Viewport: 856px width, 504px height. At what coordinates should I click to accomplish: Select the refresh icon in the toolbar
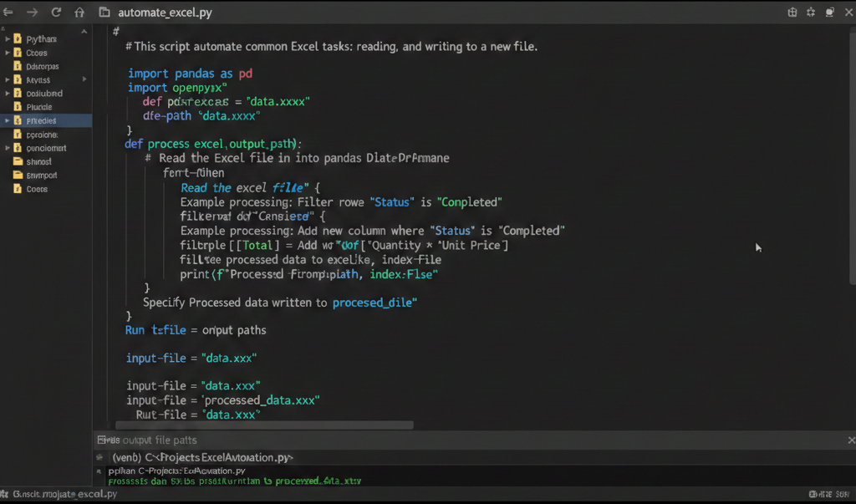point(55,12)
